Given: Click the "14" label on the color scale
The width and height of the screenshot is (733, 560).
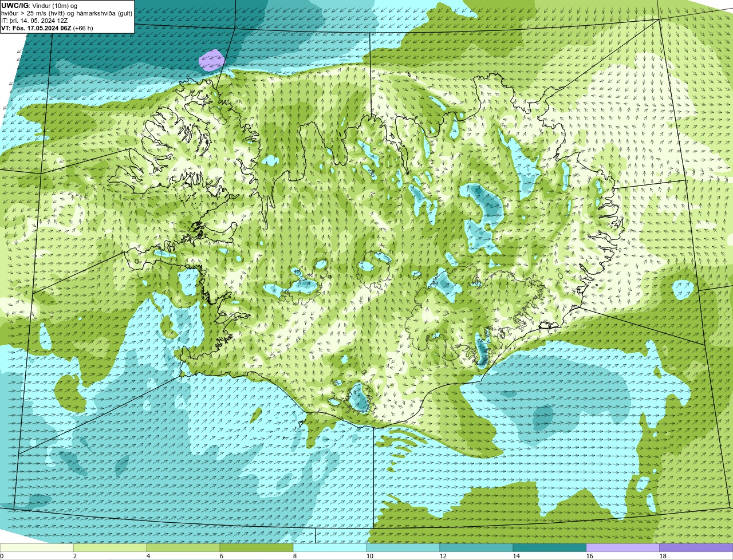Looking at the screenshot, I should tap(516, 556).
